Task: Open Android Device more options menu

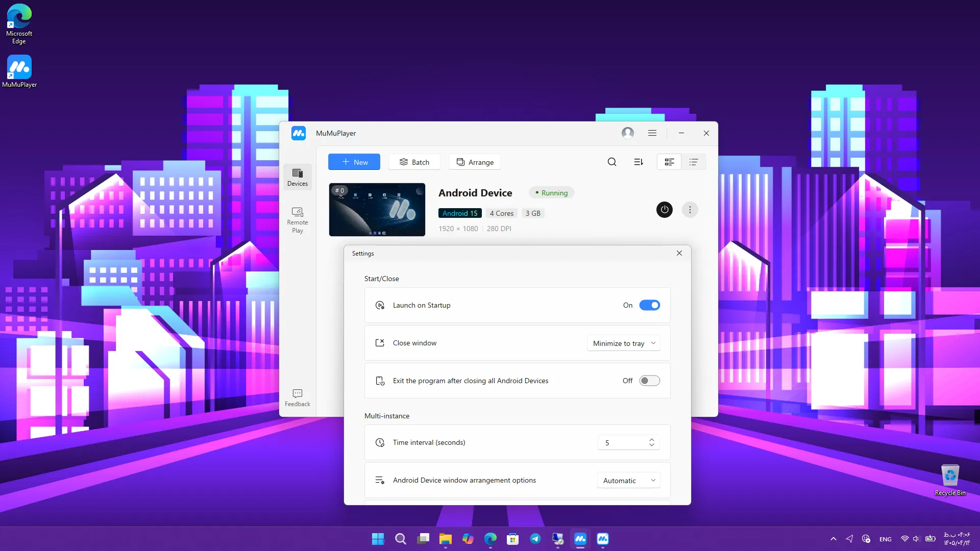Action: [690, 210]
